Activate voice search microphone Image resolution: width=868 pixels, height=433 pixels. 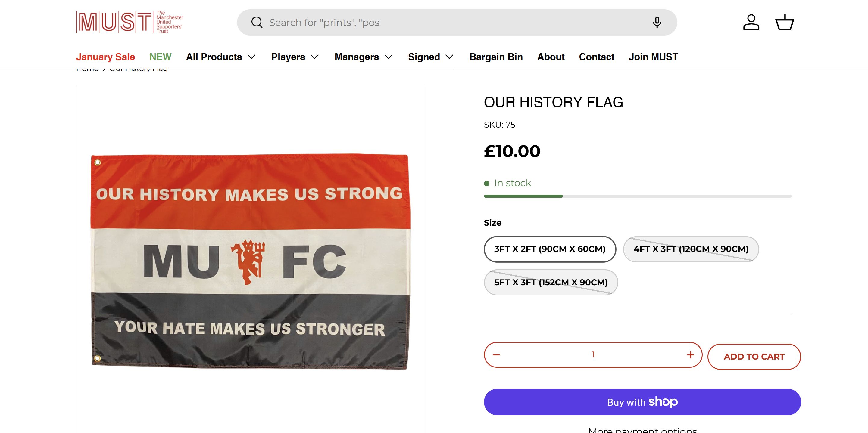click(x=656, y=23)
